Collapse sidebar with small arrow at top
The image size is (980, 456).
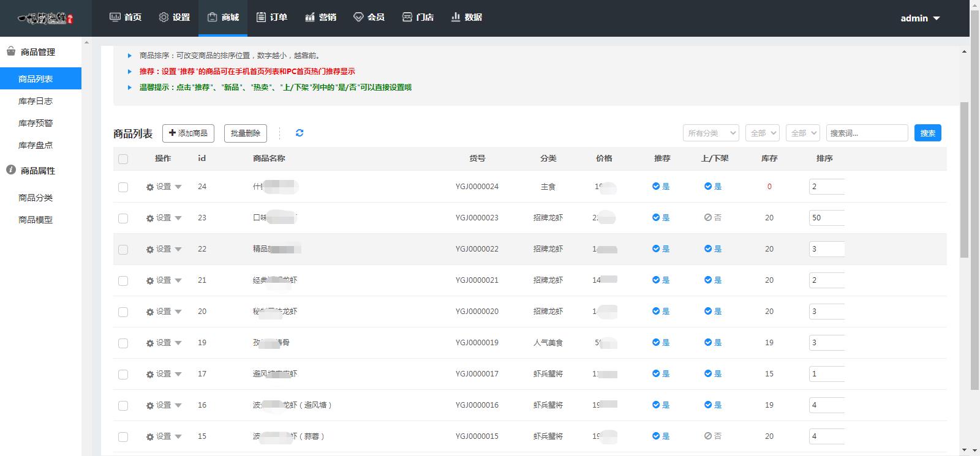tap(86, 43)
